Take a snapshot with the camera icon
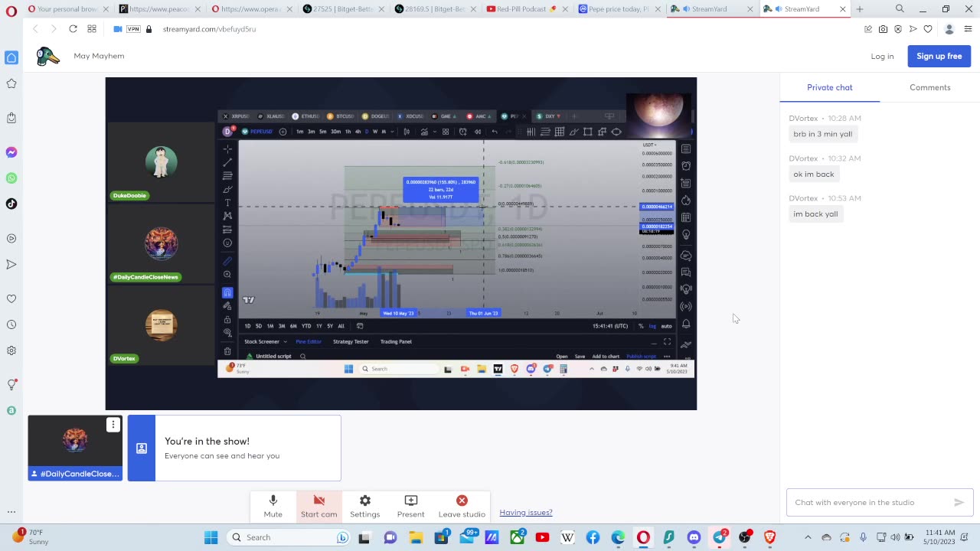The height and width of the screenshot is (551, 980). (x=883, y=29)
